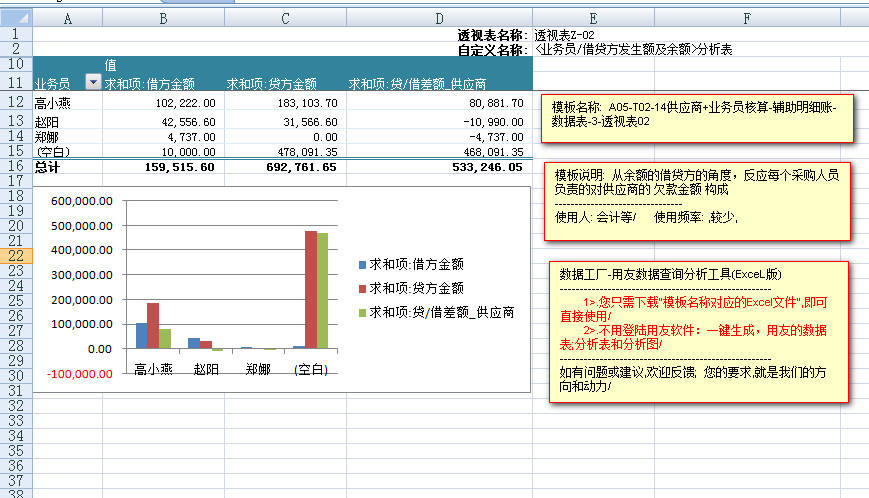Select column F header

point(745,17)
